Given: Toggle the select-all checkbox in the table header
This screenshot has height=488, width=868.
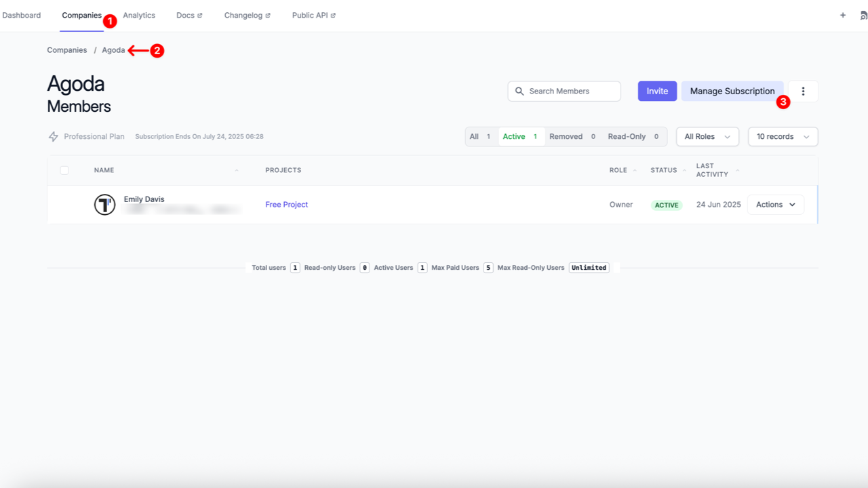Looking at the screenshot, I should click(x=64, y=170).
